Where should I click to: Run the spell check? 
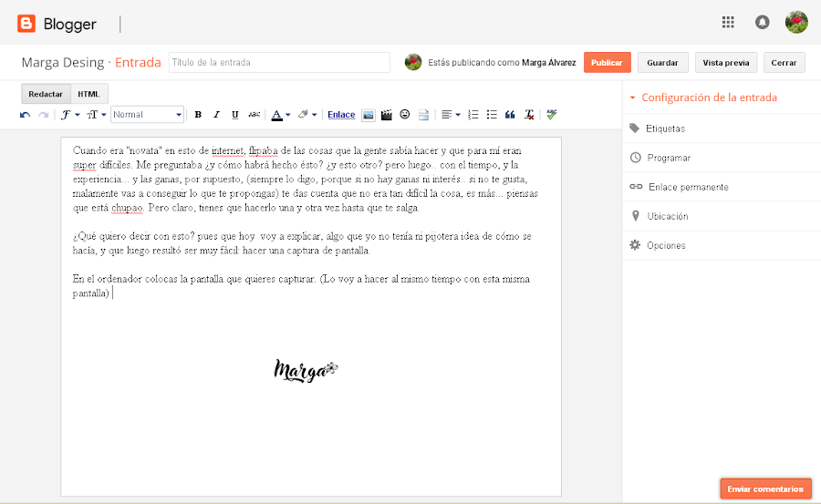pyautogui.click(x=551, y=115)
